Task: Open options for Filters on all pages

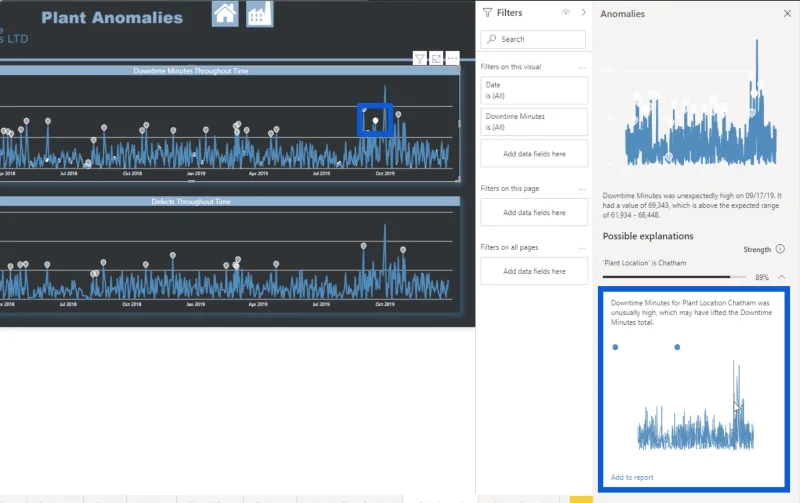Action: (x=582, y=248)
